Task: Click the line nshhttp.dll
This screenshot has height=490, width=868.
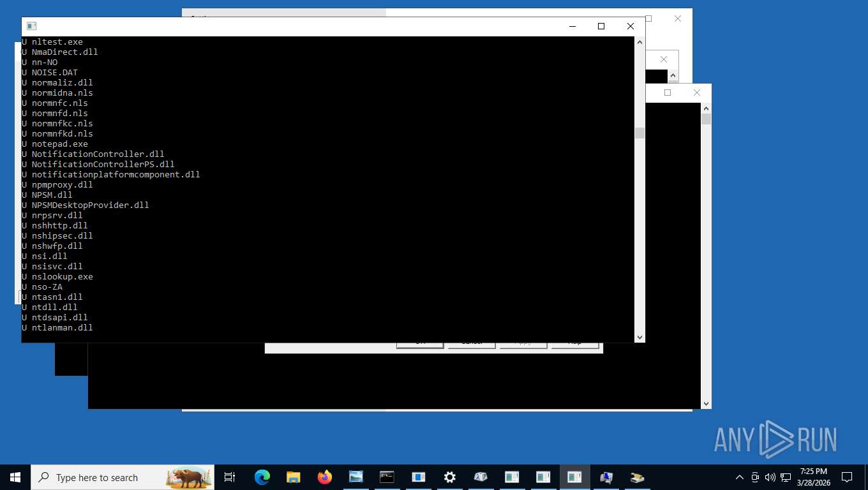Action: (x=60, y=225)
